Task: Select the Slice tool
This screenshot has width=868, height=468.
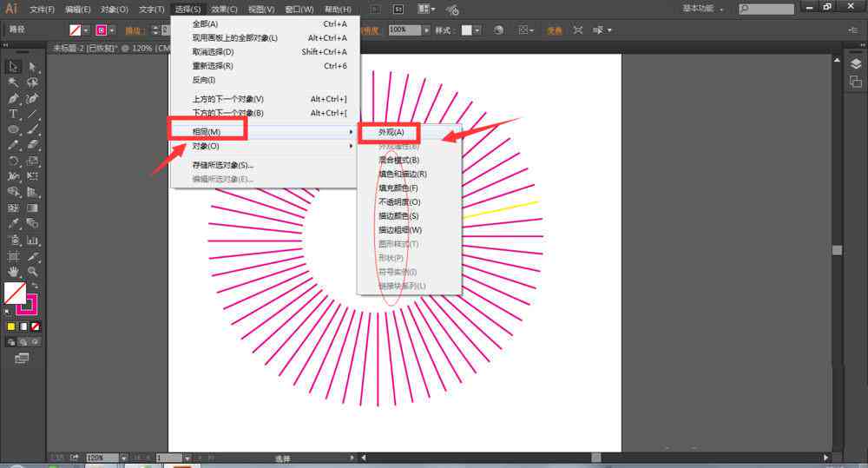Action: coord(33,256)
